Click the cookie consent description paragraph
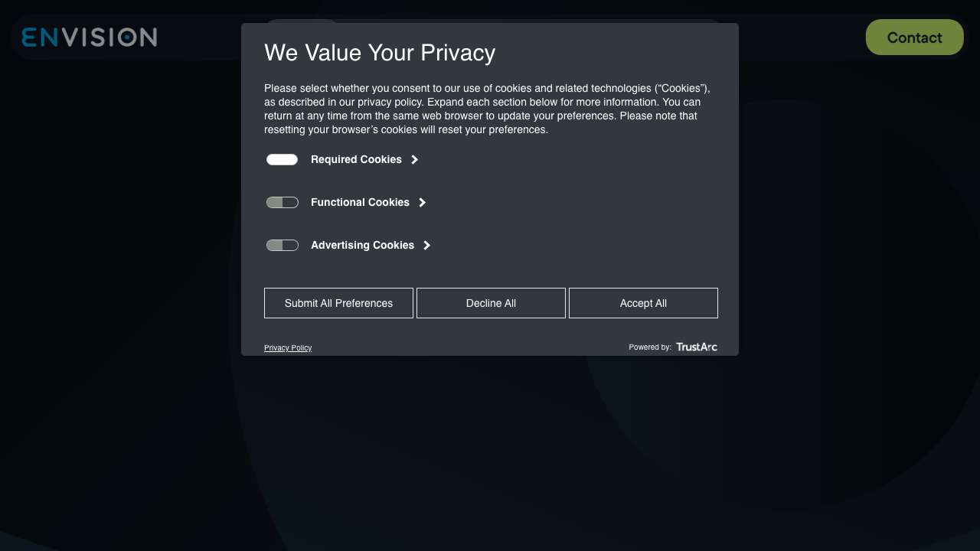Image resolution: width=980 pixels, height=551 pixels. (x=487, y=109)
